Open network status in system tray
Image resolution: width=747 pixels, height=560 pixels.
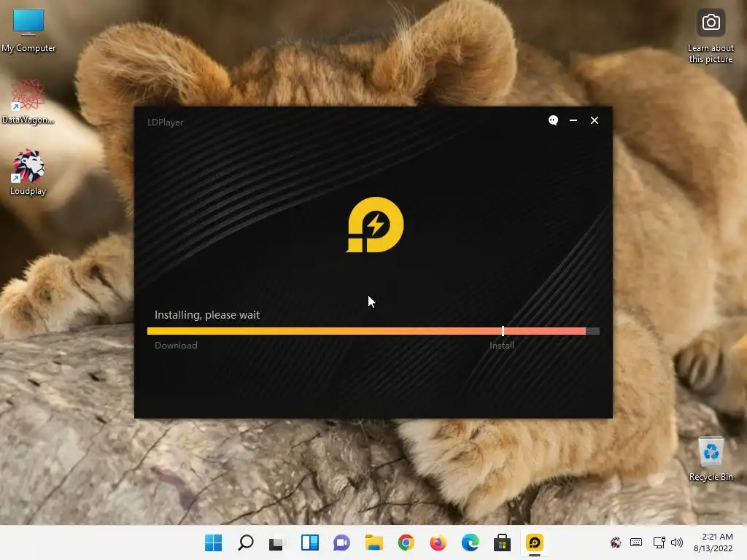click(659, 542)
